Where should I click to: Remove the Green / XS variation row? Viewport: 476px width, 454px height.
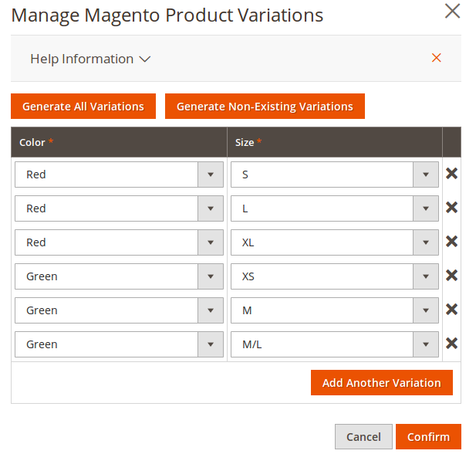[x=451, y=276]
